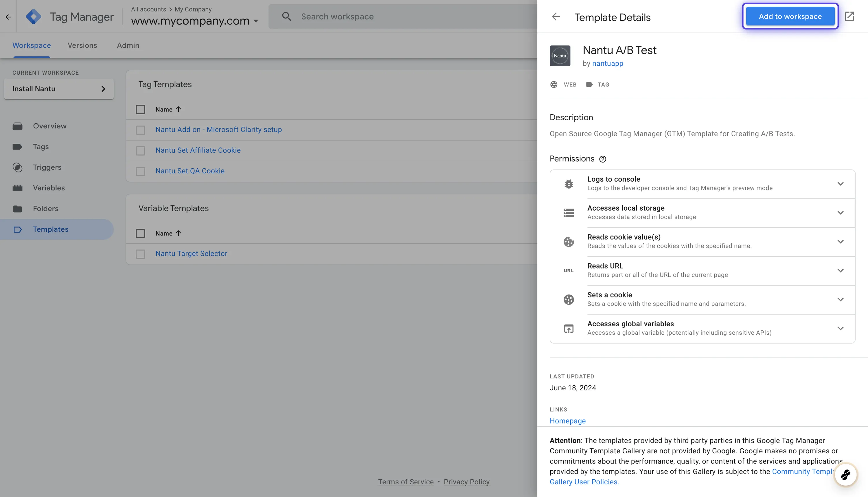The height and width of the screenshot is (497, 868).
Task: Click the search magnifier icon
Action: coord(286,16)
